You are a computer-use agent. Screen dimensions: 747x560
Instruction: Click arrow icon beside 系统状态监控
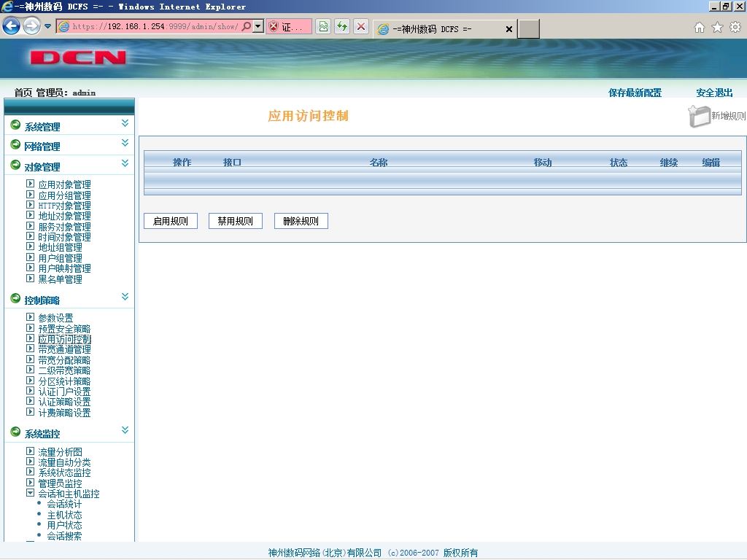[x=30, y=472]
